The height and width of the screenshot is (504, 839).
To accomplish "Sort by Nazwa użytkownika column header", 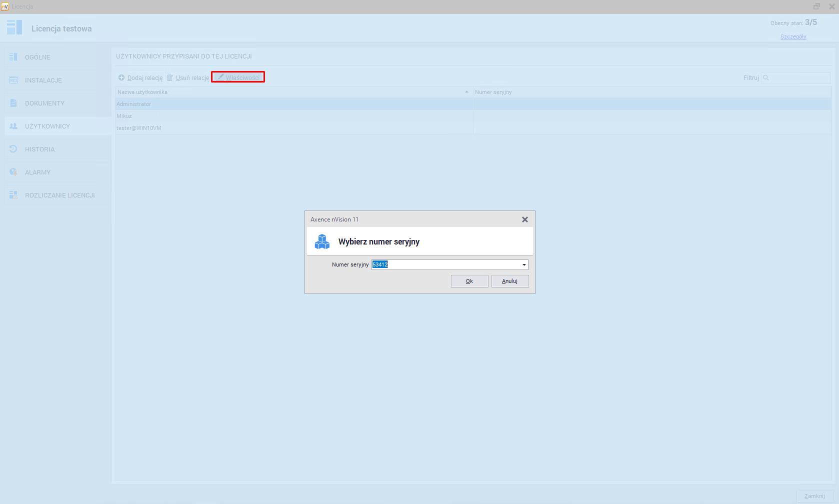I will 293,92.
